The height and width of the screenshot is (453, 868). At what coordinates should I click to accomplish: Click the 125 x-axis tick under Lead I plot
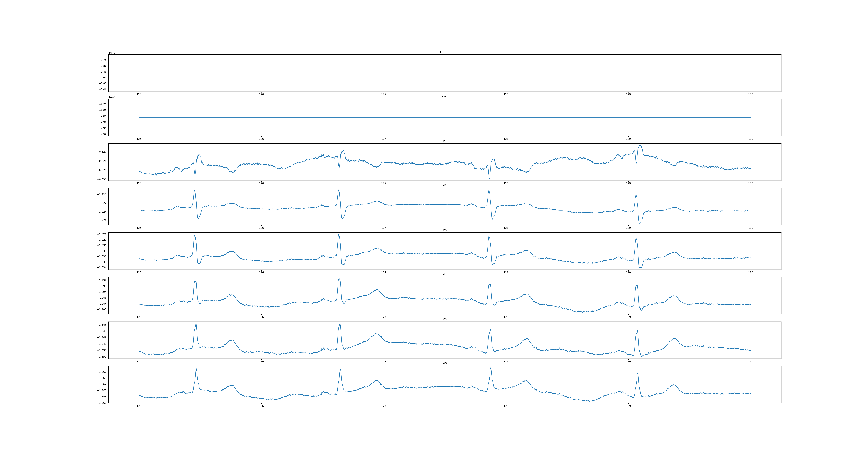pos(139,94)
